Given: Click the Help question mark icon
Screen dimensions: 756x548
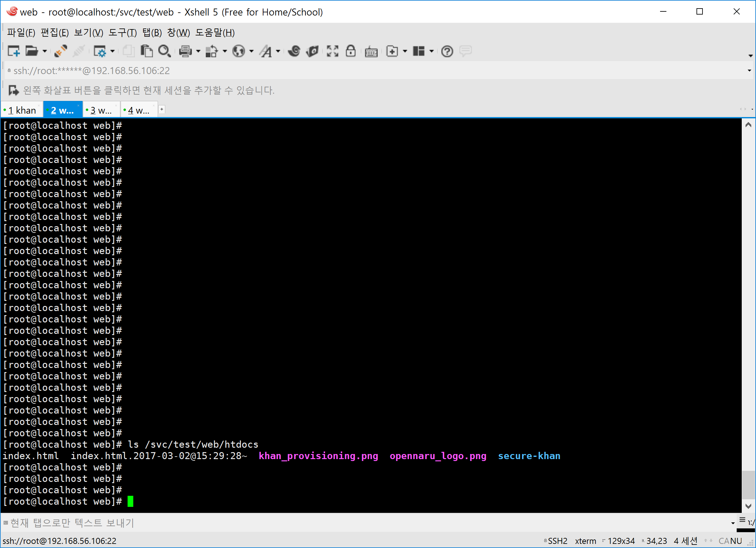Looking at the screenshot, I should pos(447,51).
